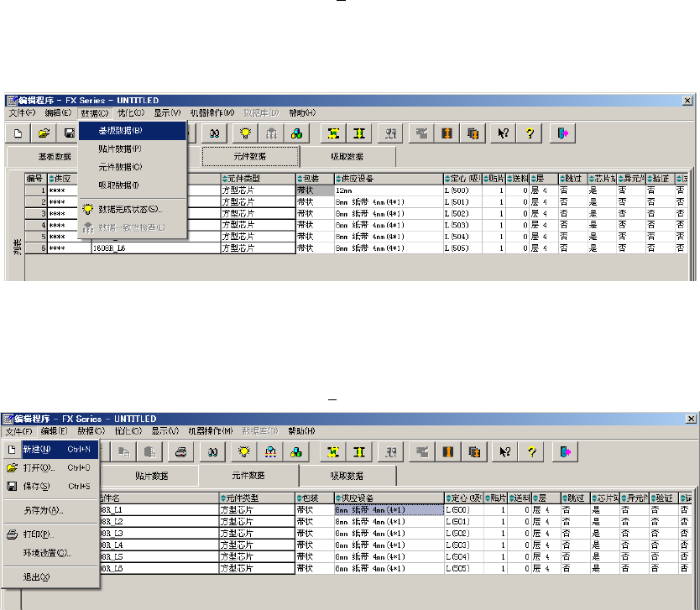The height and width of the screenshot is (610, 700).
Task: Choose 退出(X) in the 文件 menu
Action: [50, 577]
